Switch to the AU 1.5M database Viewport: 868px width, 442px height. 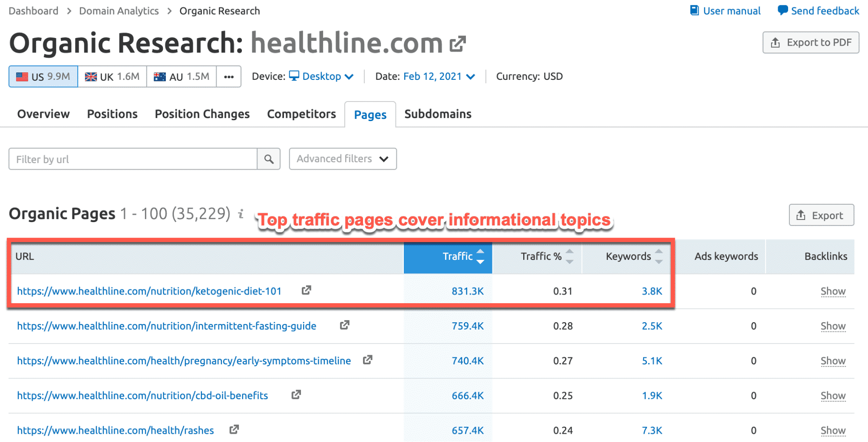click(182, 77)
